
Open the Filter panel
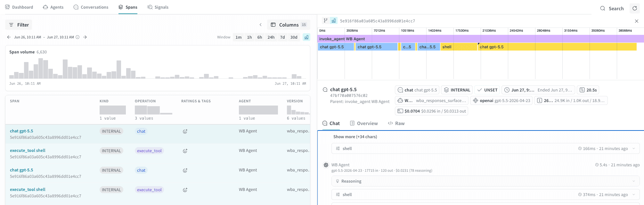coord(19,25)
